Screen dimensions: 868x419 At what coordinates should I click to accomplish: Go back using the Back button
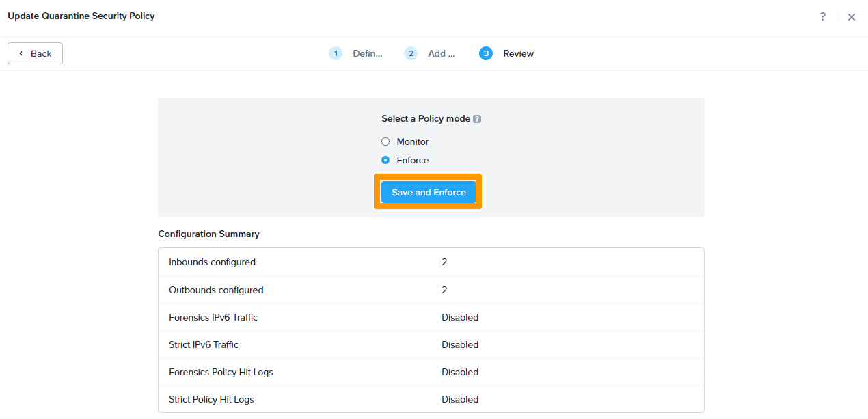35,53
